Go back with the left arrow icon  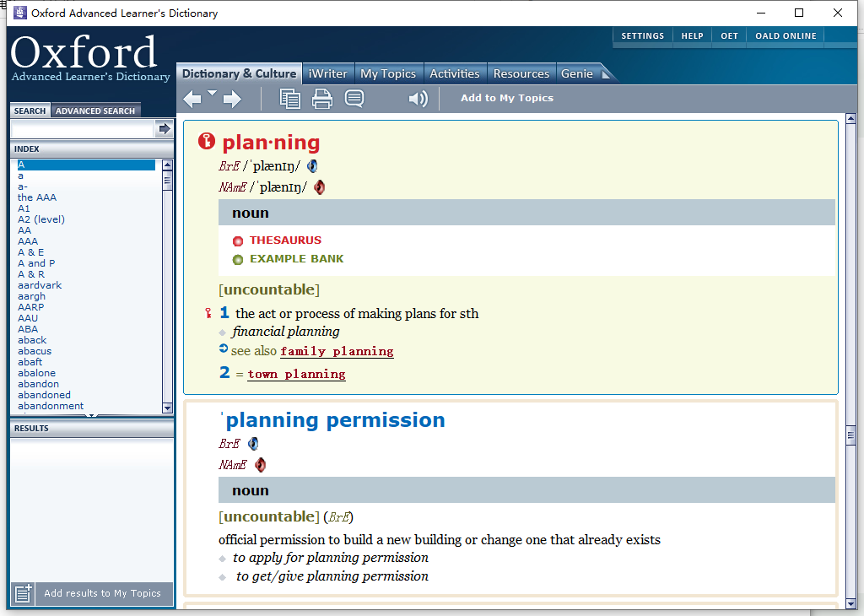point(192,100)
